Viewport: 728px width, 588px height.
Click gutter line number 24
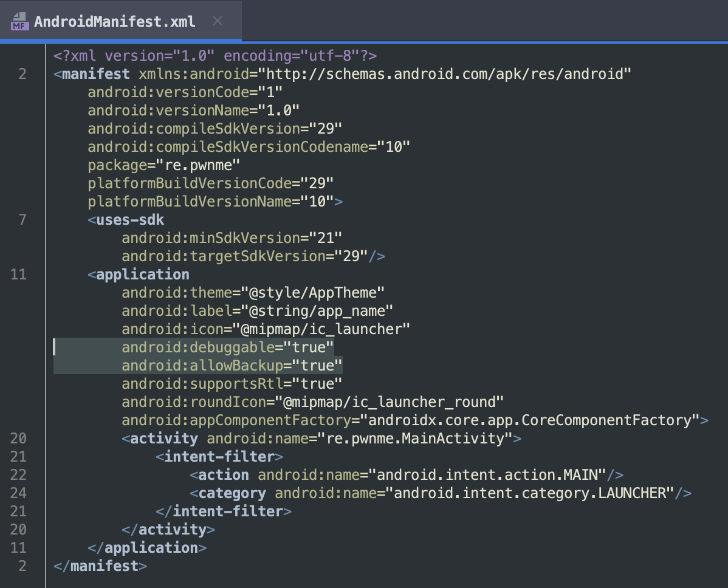tap(18, 493)
